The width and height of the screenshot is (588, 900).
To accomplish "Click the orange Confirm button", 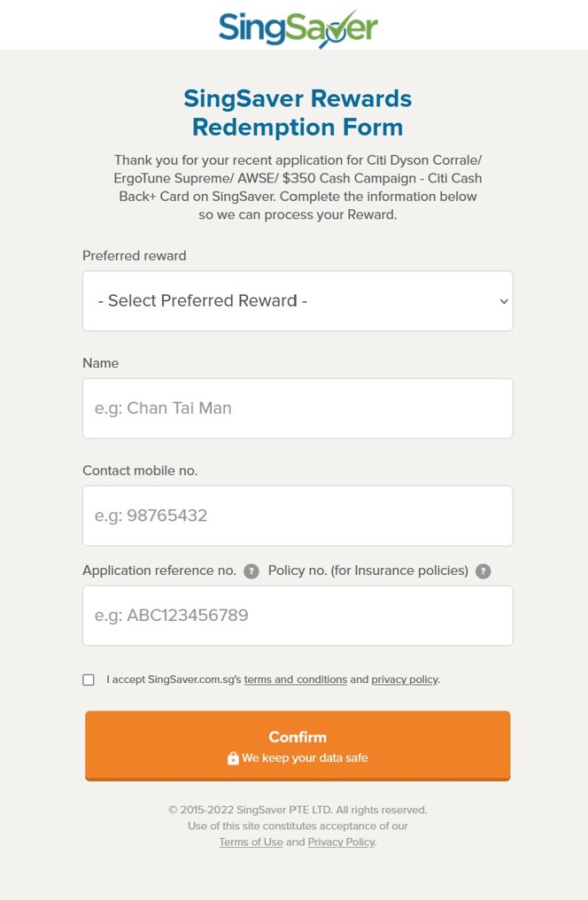I will 298,746.
